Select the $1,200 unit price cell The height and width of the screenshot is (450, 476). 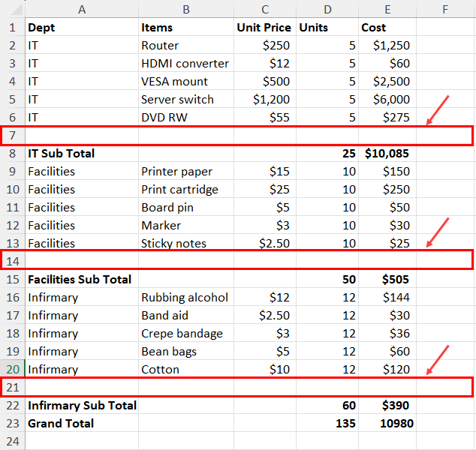[265, 100]
